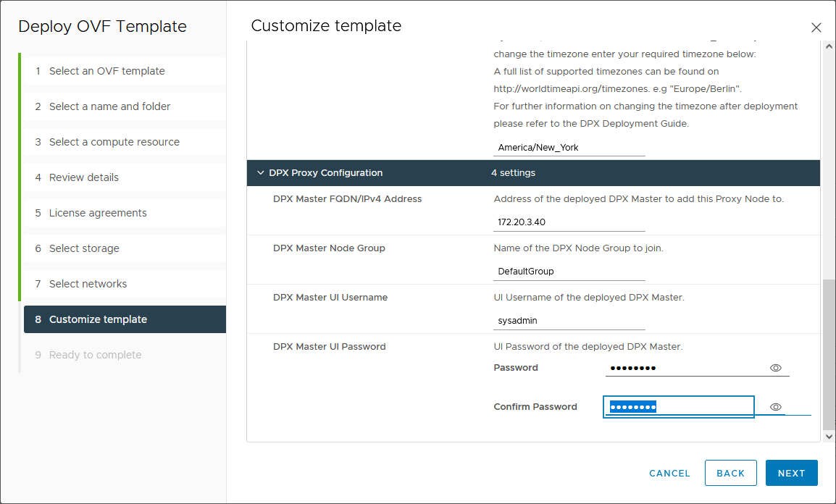836x504 pixels.
Task: Return to step 7 Select networks
Action: point(88,284)
